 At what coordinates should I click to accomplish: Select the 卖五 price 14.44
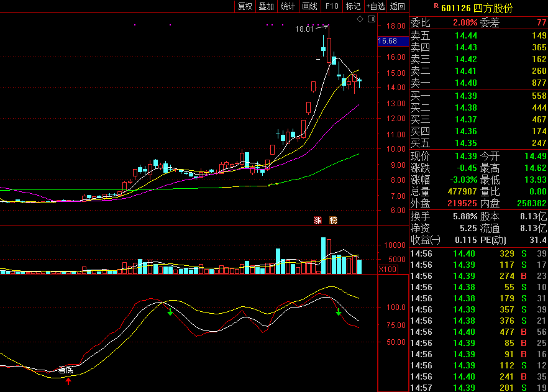click(x=466, y=35)
